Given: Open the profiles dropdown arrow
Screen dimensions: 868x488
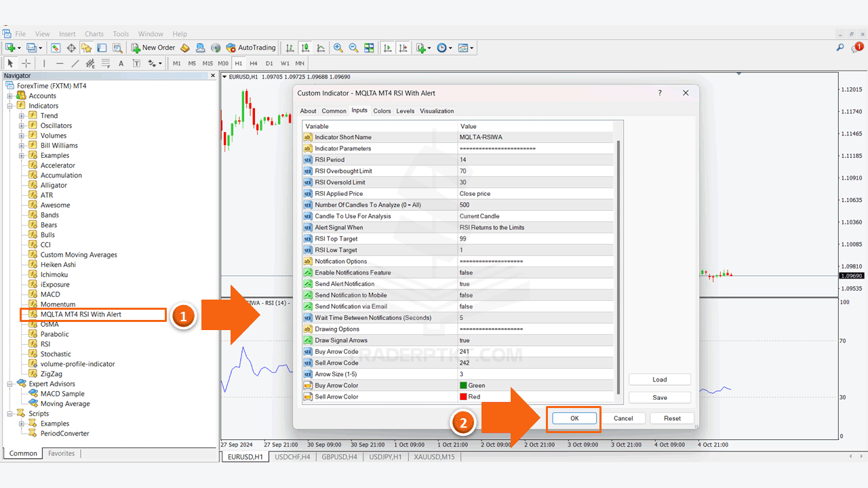Looking at the screenshot, I should pyautogui.click(x=41, y=48).
